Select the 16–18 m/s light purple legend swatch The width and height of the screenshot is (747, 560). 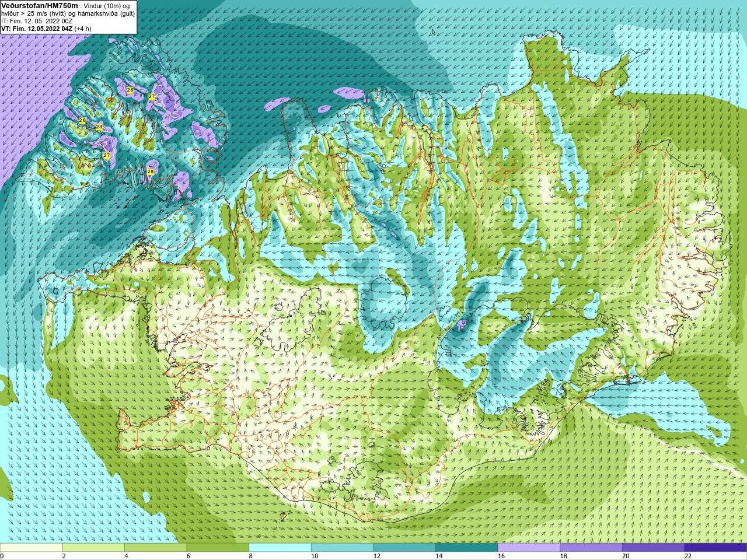529,548
